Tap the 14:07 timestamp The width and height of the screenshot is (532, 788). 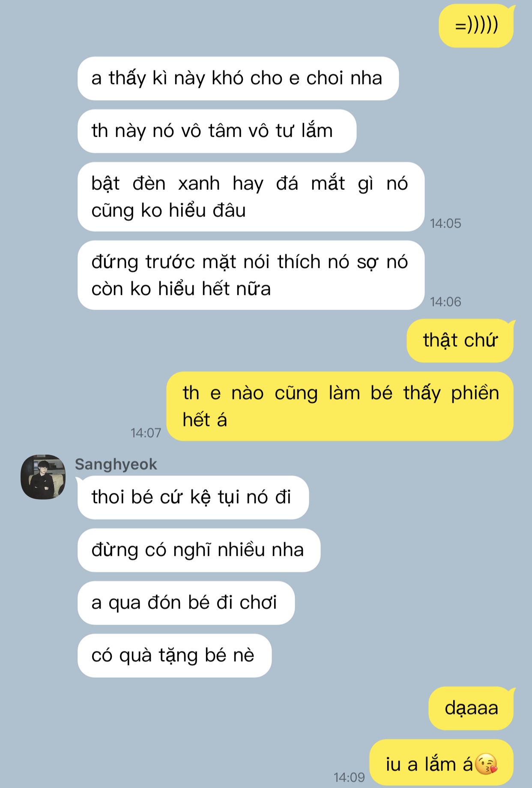tap(146, 433)
